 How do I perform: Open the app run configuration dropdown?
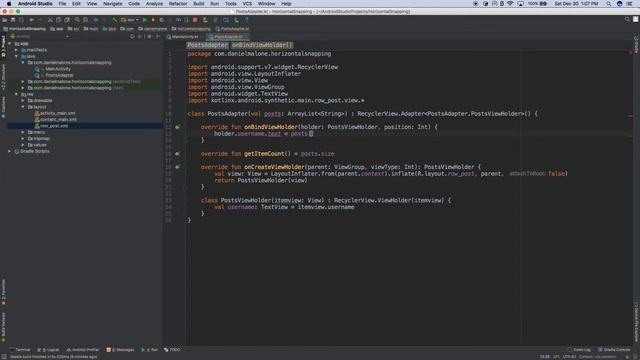pyautogui.click(x=130, y=20)
